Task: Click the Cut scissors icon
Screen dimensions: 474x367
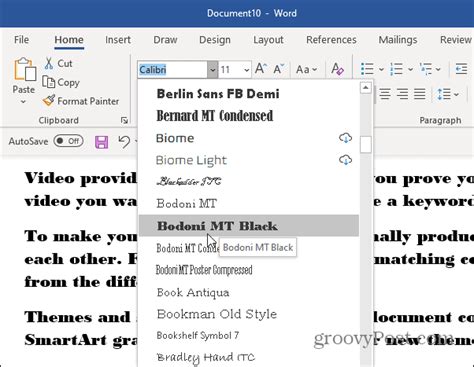Action: point(49,63)
